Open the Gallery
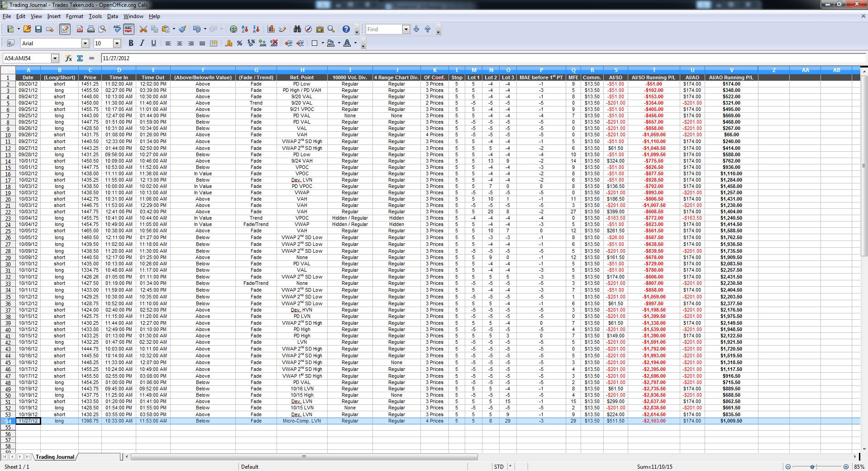Image resolution: width=868 pixels, height=471 pixels. [320, 29]
